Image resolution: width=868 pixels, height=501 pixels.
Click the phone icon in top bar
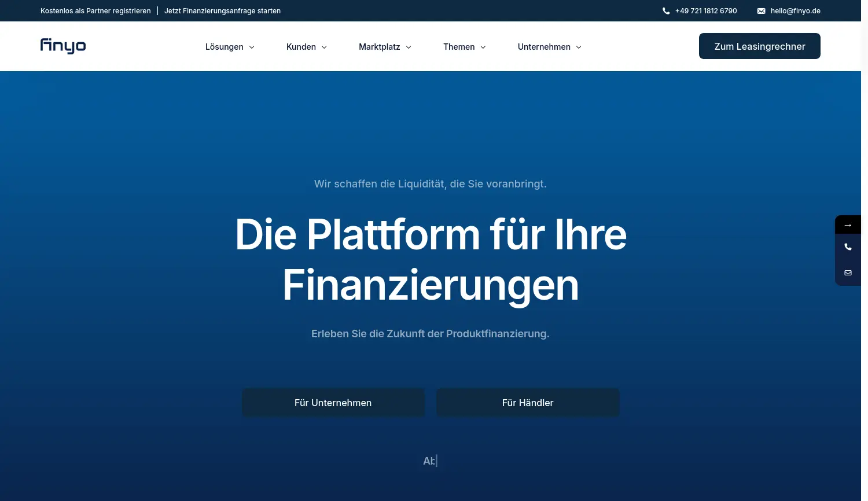pyautogui.click(x=666, y=11)
